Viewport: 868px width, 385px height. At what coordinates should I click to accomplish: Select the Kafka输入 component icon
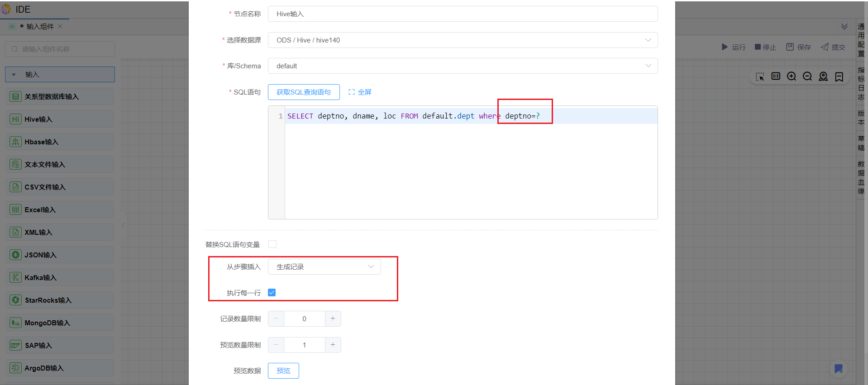16,278
